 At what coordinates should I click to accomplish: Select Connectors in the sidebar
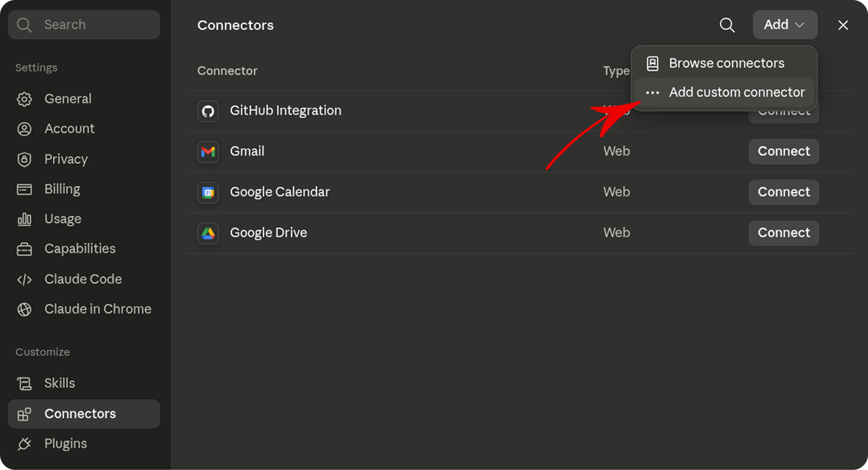[x=84, y=414]
